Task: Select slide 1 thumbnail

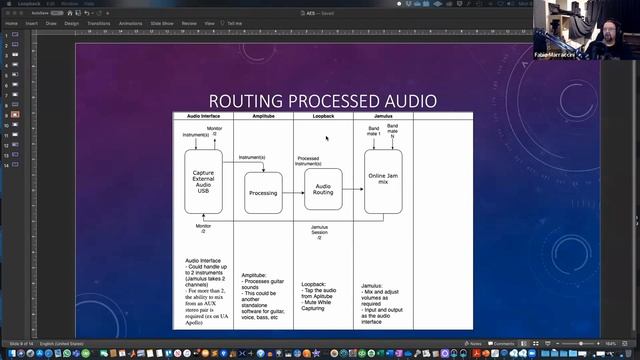Action: tap(15, 34)
